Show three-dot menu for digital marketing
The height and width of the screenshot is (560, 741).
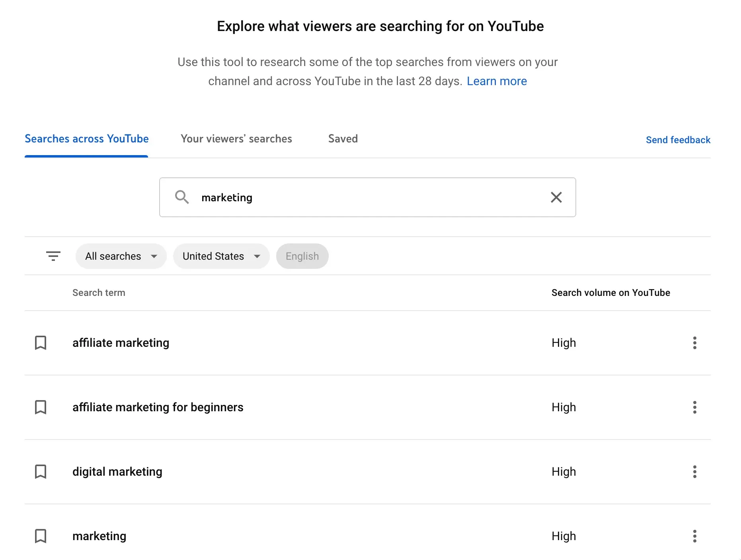click(694, 472)
